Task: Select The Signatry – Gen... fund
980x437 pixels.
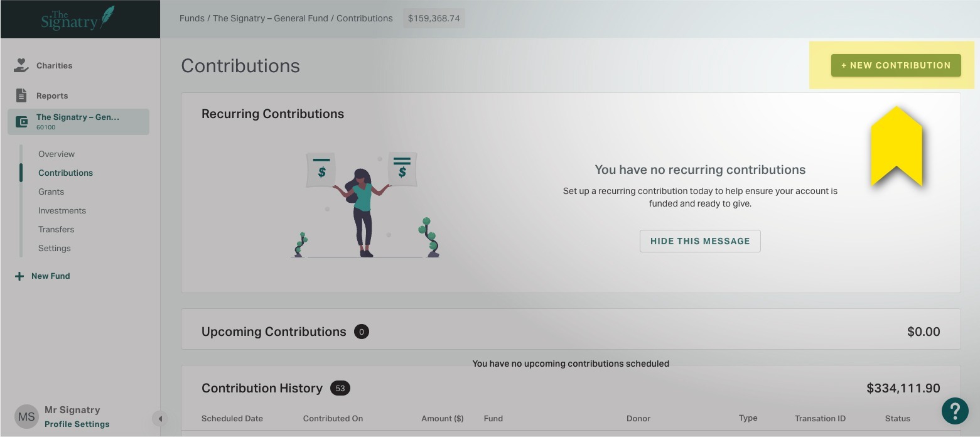Action: [x=78, y=122]
